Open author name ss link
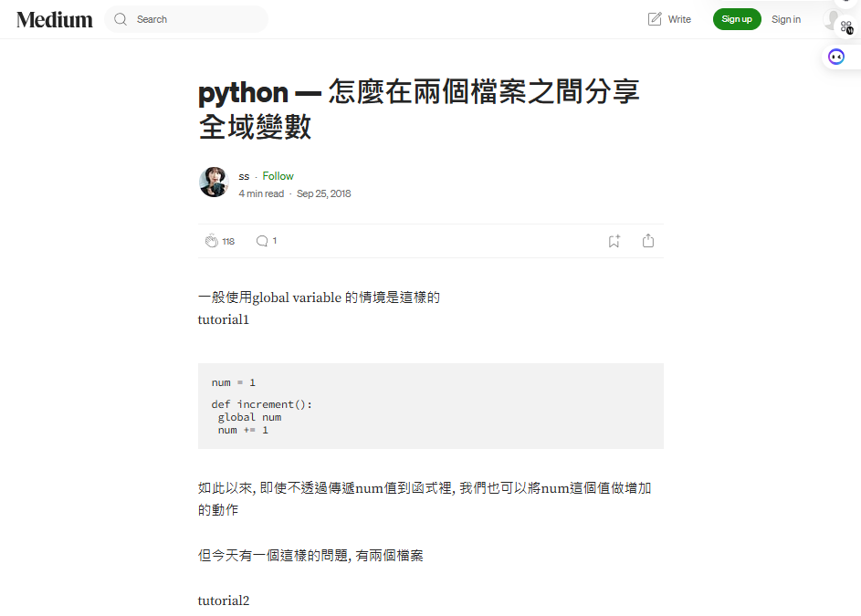 (244, 176)
